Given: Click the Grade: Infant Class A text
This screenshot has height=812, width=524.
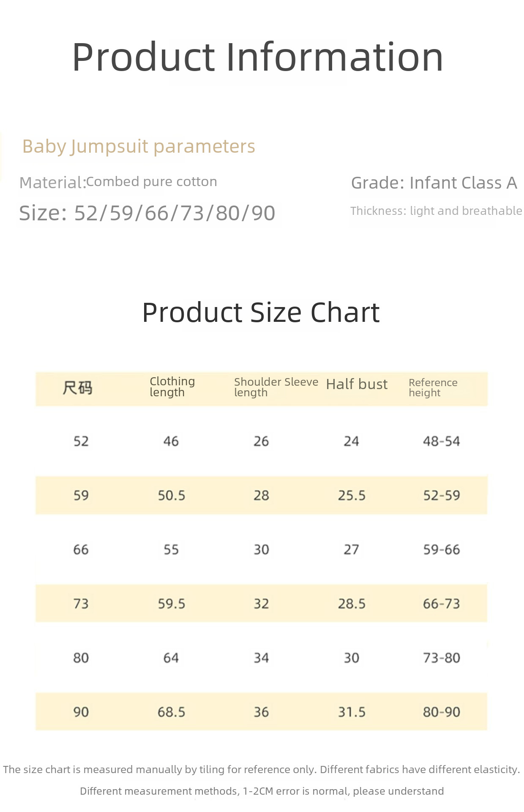Looking at the screenshot, I should click(x=434, y=183).
